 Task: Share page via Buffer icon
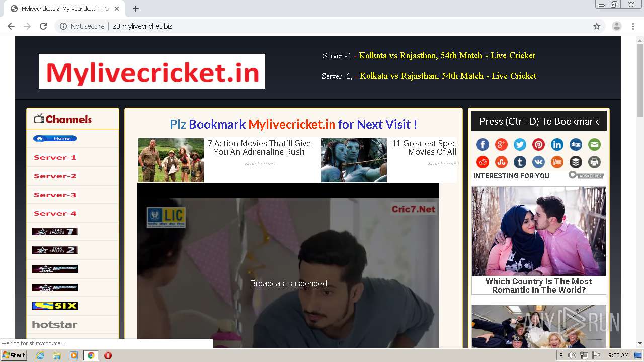(576, 162)
